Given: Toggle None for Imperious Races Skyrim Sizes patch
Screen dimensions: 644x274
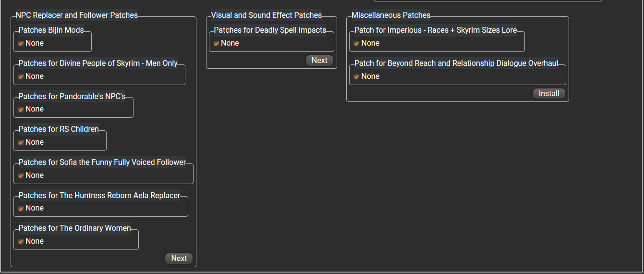Looking at the screenshot, I should (x=357, y=43).
